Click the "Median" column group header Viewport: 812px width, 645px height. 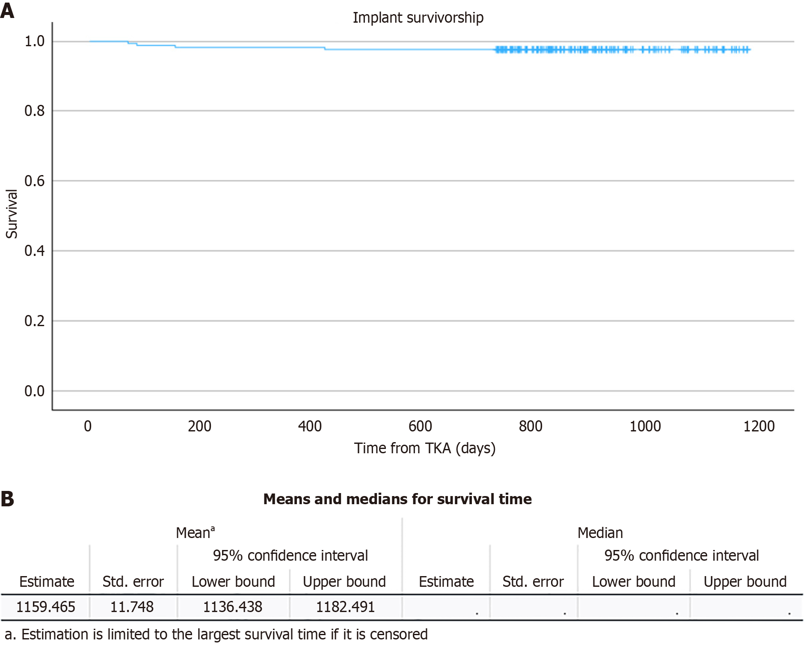click(x=600, y=533)
